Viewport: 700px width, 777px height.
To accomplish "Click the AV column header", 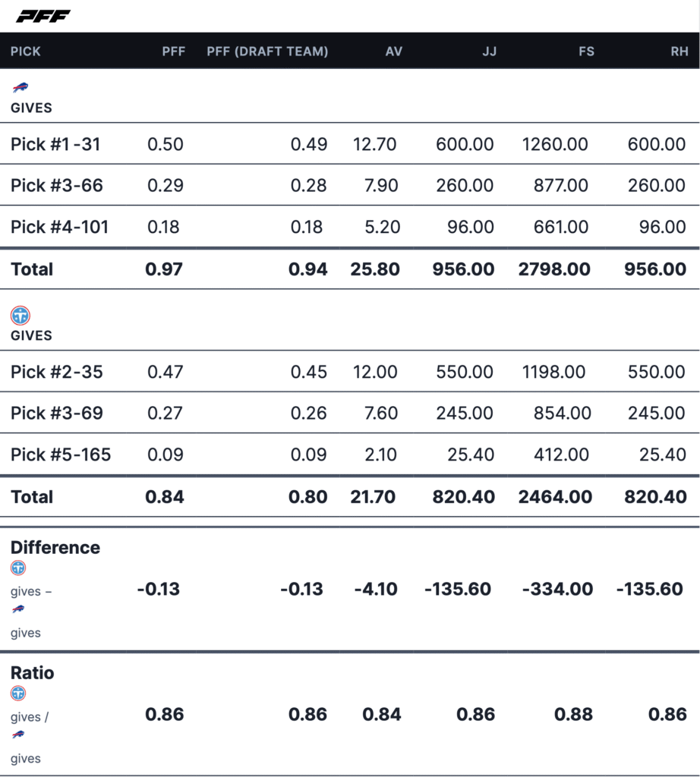I will [393, 52].
